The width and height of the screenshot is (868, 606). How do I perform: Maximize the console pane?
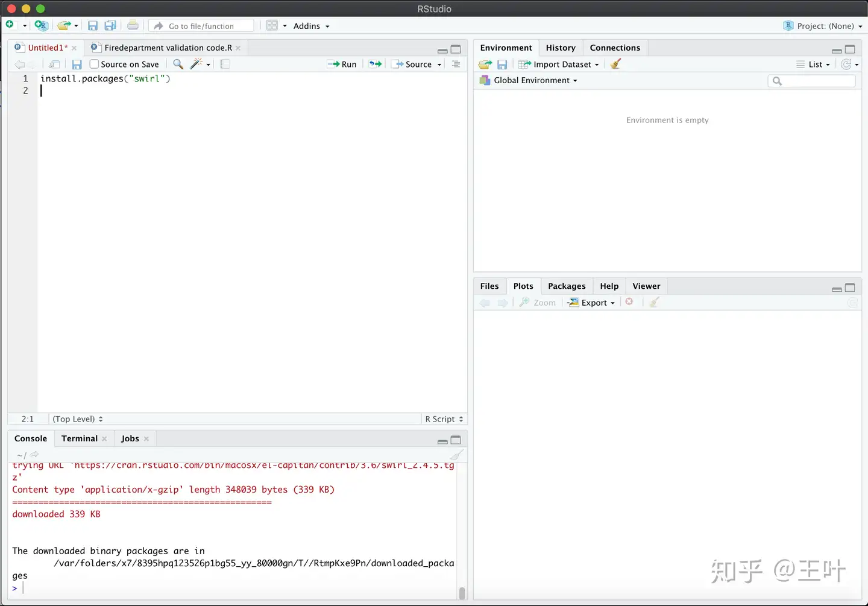tap(456, 440)
